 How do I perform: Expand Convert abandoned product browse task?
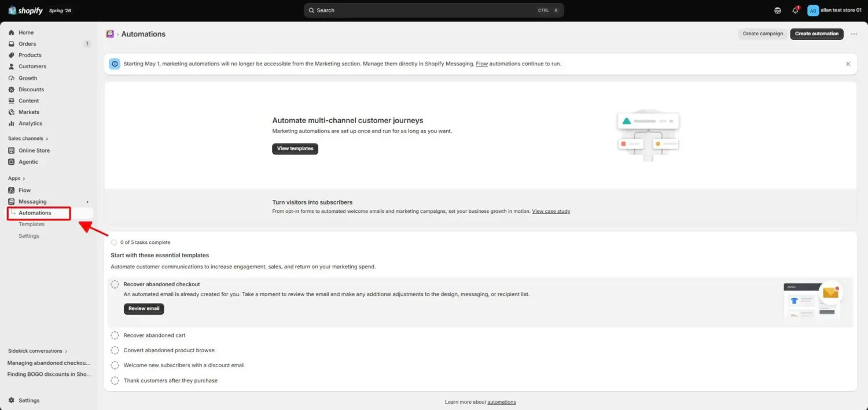click(169, 350)
